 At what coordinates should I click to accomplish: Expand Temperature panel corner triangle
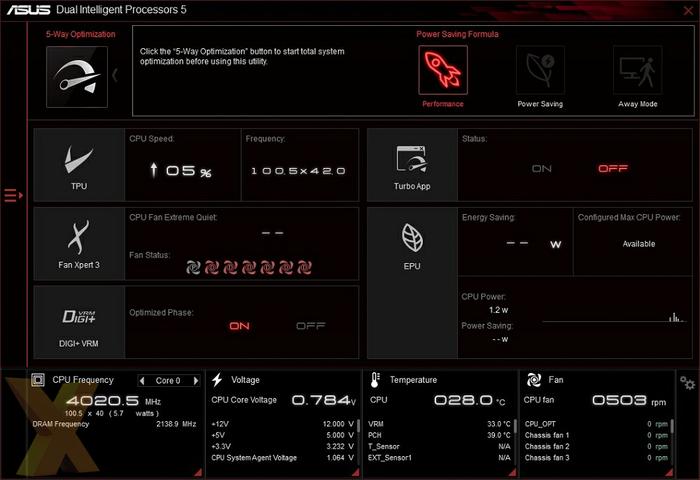(512, 472)
